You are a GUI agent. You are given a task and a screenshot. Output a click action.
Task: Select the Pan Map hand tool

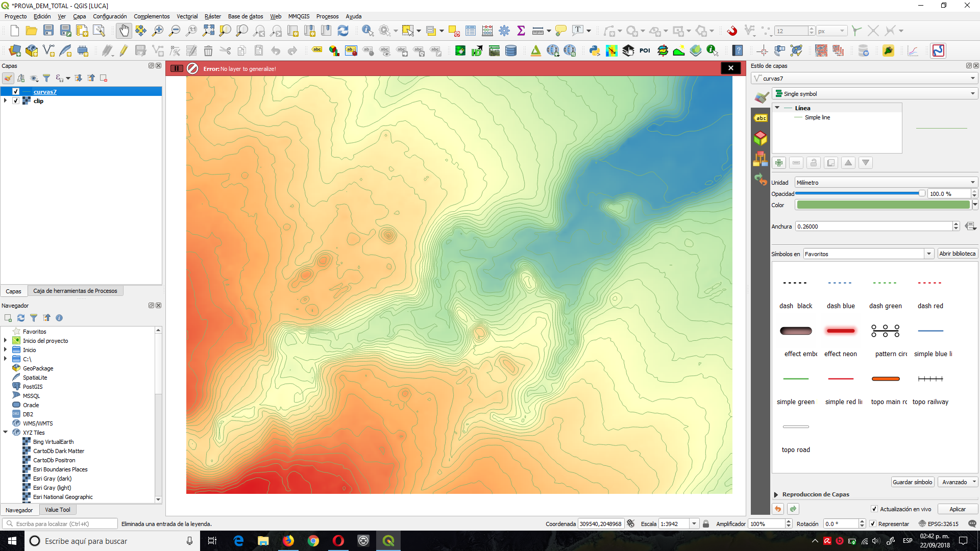(x=124, y=31)
